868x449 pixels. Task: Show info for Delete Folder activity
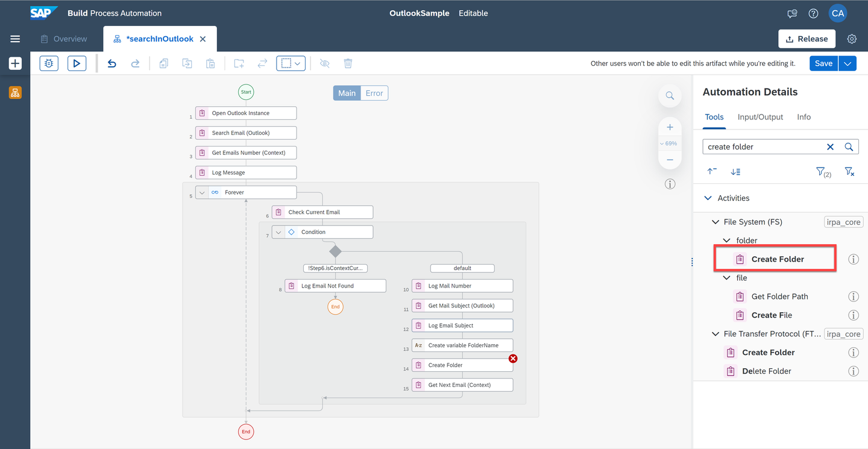[854, 371]
